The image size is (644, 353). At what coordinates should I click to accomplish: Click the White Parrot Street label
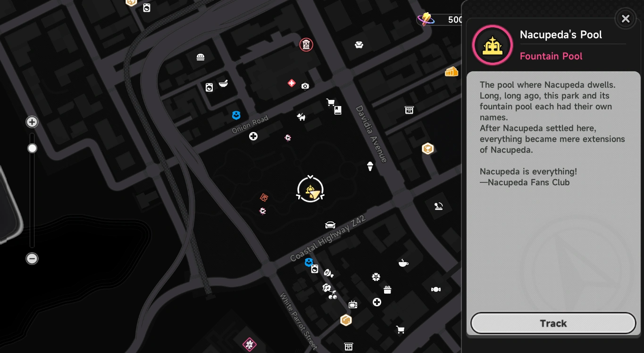(299, 322)
